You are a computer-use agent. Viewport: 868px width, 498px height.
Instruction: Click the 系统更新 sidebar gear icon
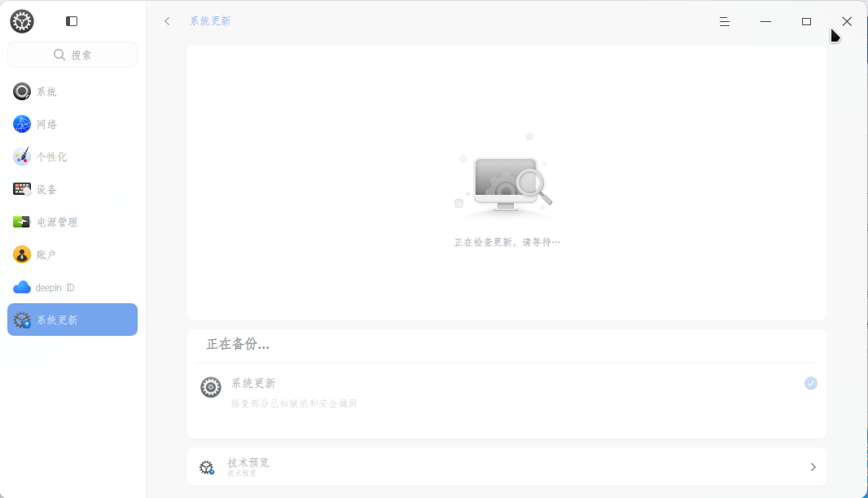point(22,320)
